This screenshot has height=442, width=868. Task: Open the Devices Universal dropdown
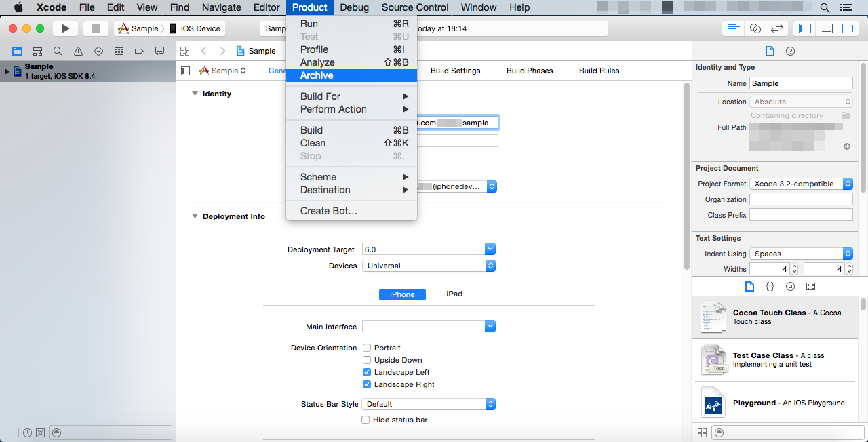[429, 266]
